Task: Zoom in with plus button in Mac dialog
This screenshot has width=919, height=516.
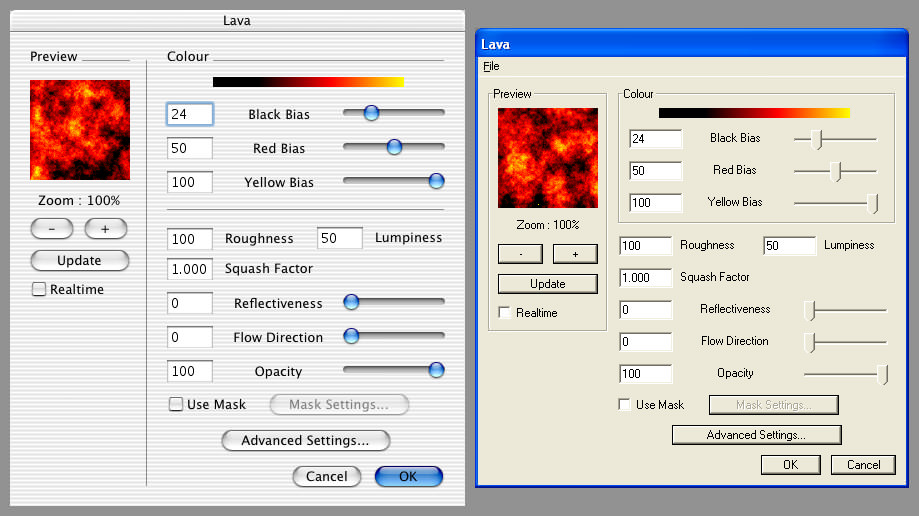Action: tap(105, 229)
